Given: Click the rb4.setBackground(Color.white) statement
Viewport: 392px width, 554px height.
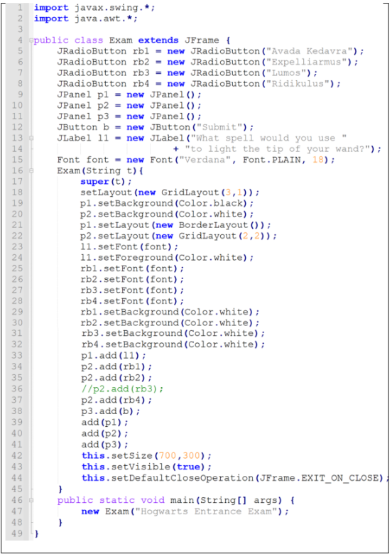Looking at the screenshot, I should [173, 344].
